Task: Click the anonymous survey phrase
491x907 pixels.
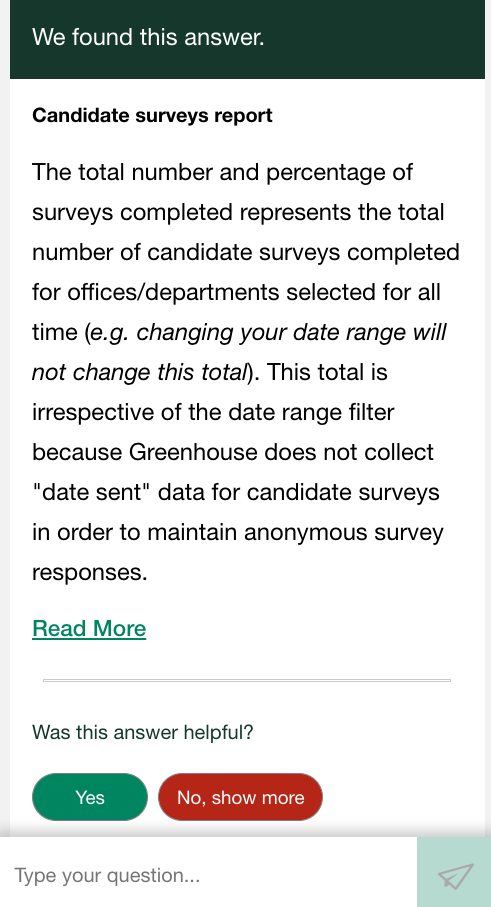Action: [344, 533]
